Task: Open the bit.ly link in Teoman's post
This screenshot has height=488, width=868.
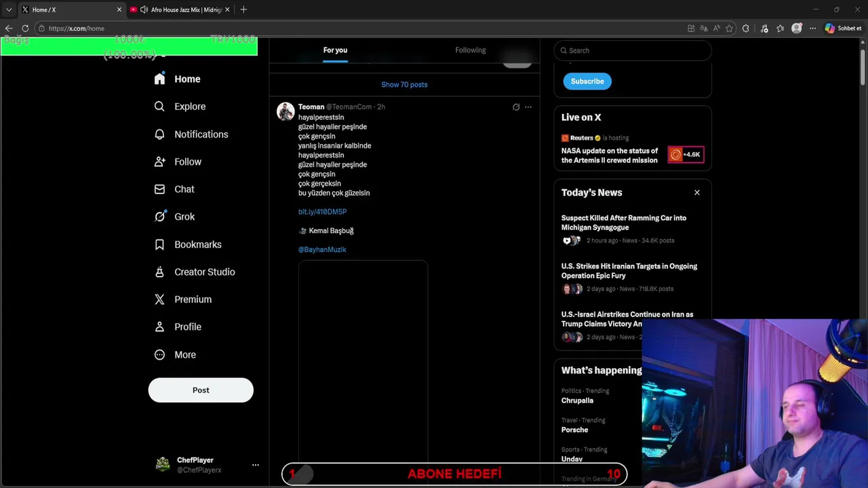Action: [x=322, y=212]
